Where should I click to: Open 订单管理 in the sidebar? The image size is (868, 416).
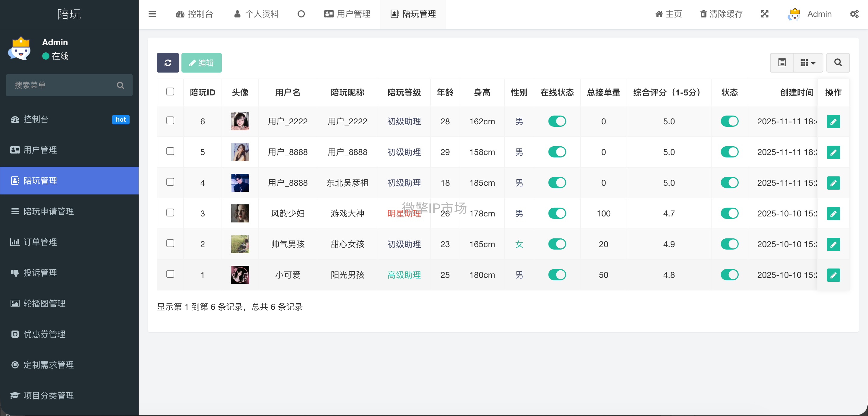tap(40, 242)
